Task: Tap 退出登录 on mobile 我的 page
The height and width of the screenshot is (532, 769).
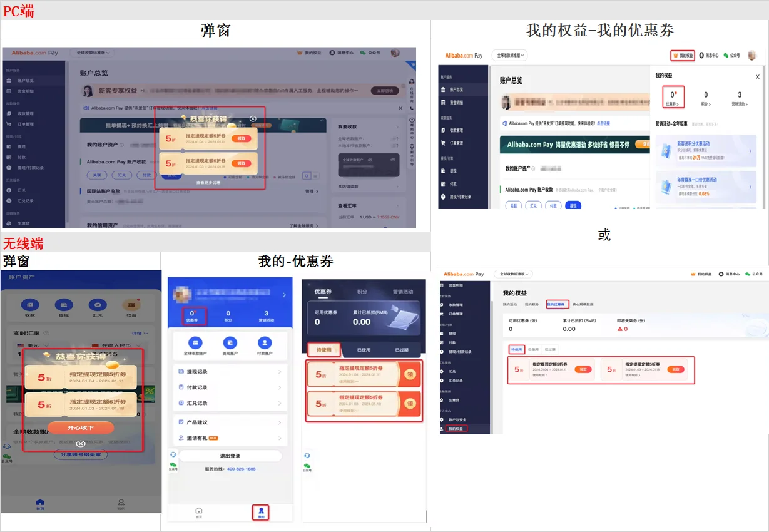Action: 230,456
